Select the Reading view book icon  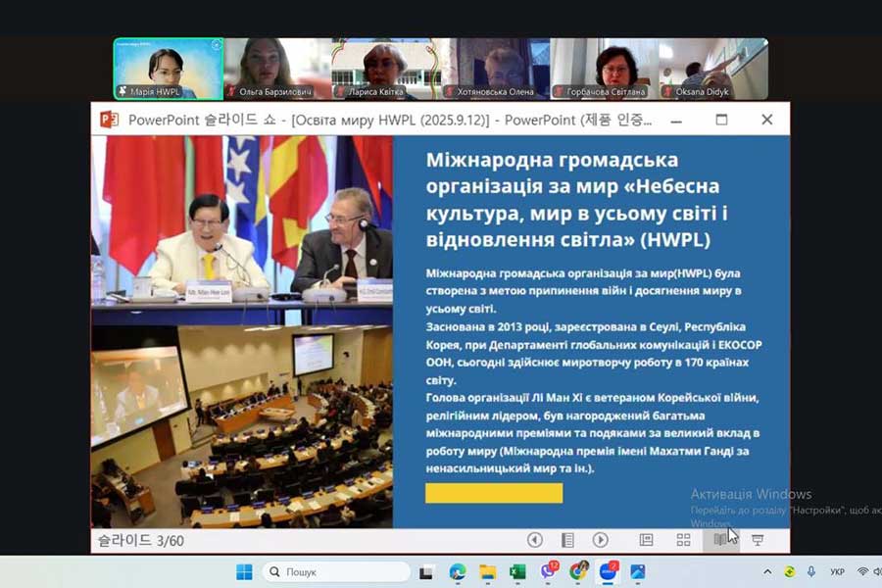tap(720, 540)
